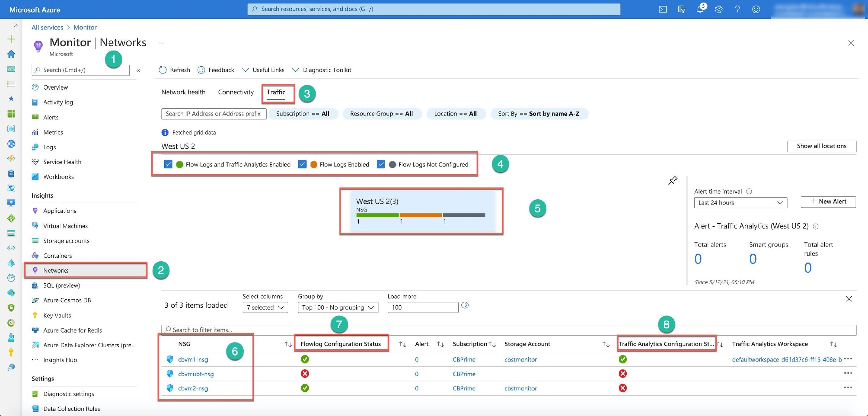868x416 pixels.
Task: Open Cloud Shell icon in top bar
Action: tap(662, 9)
